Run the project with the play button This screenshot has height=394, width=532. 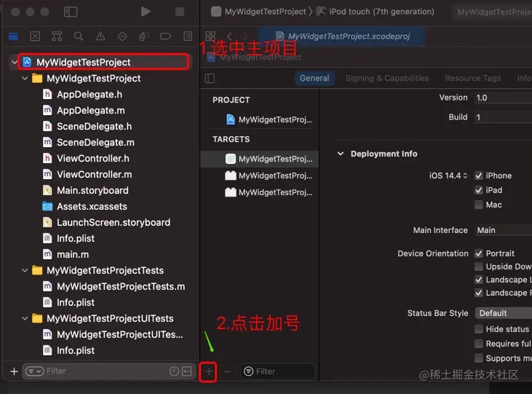click(x=146, y=12)
